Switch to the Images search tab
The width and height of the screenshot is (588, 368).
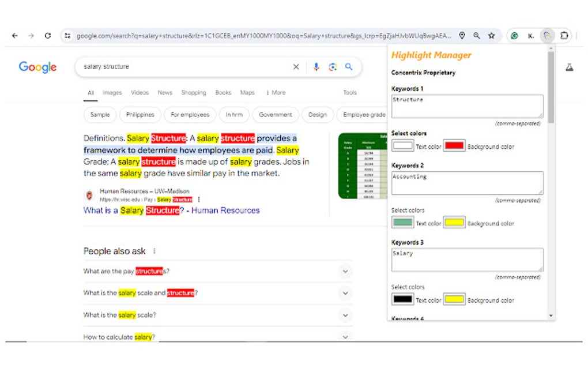coord(112,92)
